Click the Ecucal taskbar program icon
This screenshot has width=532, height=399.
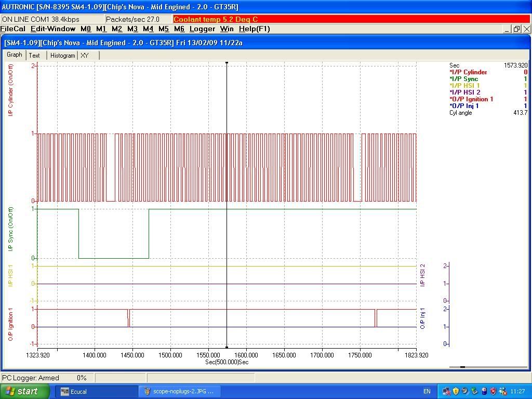coord(65,392)
